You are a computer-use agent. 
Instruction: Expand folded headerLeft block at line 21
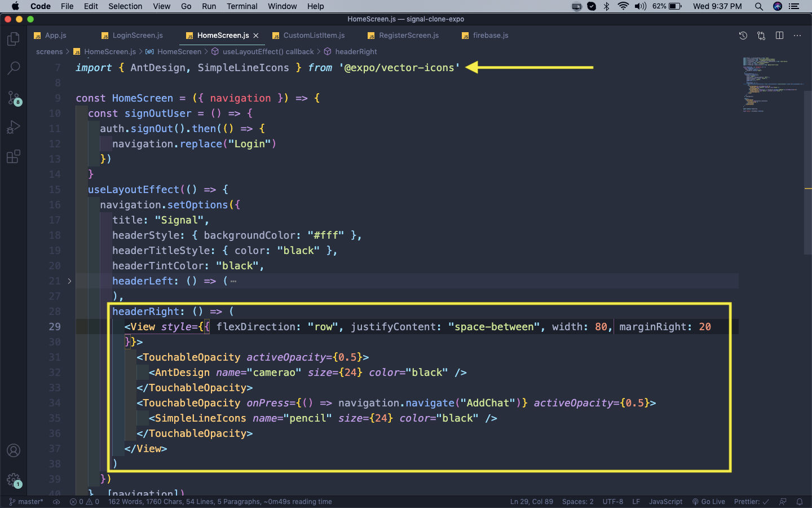[69, 281]
